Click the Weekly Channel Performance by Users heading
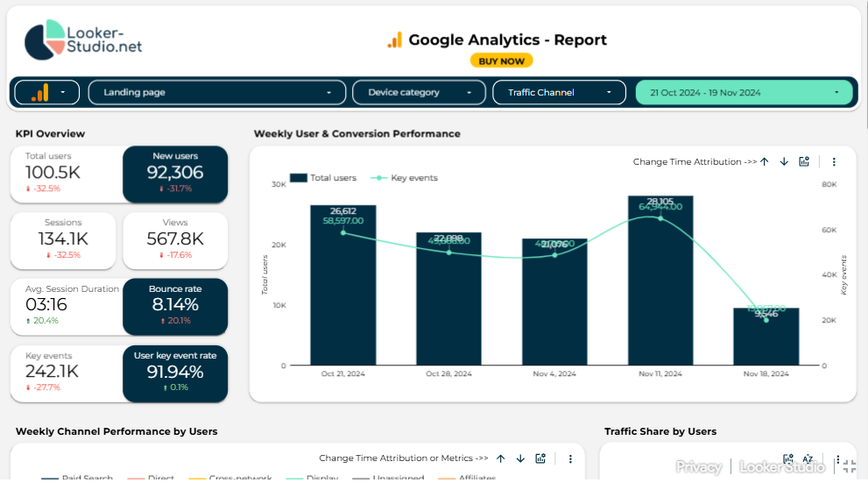 coord(116,431)
